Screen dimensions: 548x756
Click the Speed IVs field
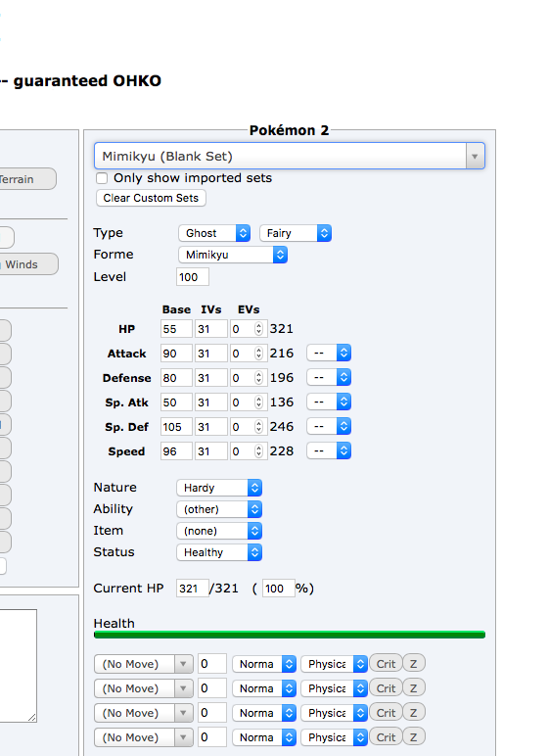pos(211,451)
